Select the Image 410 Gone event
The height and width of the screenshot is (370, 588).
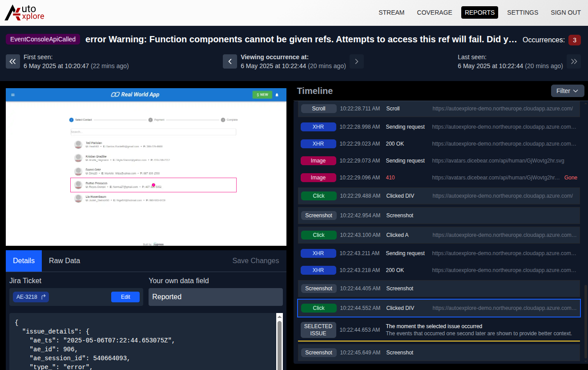click(439, 178)
